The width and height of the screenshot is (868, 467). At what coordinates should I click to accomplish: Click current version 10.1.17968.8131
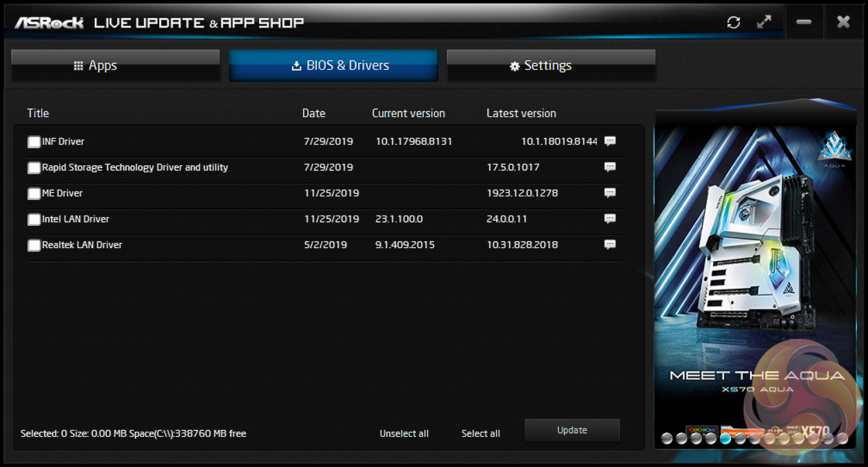click(x=414, y=141)
